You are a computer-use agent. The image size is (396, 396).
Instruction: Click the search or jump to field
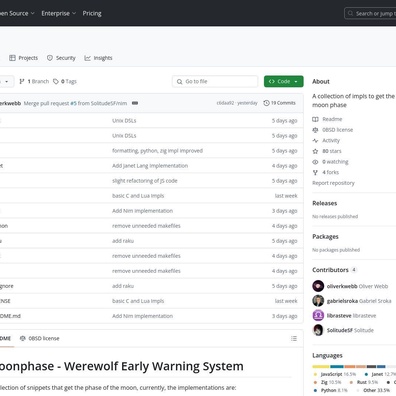click(370, 13)
